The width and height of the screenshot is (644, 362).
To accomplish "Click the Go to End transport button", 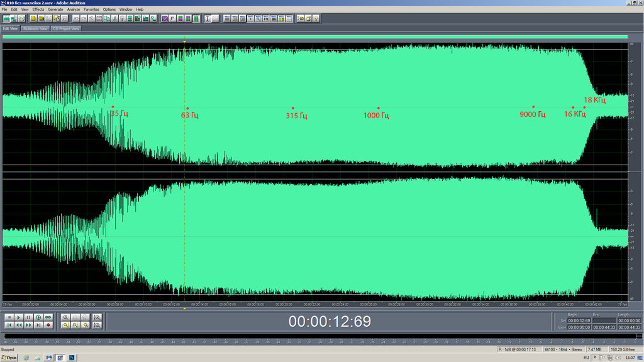I will pos(38,325).
